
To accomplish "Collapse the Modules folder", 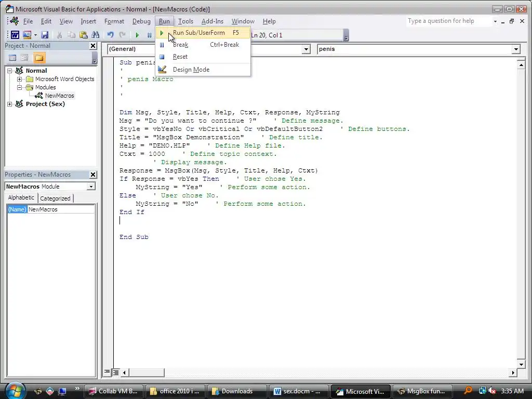I will [x=20, y=87].
